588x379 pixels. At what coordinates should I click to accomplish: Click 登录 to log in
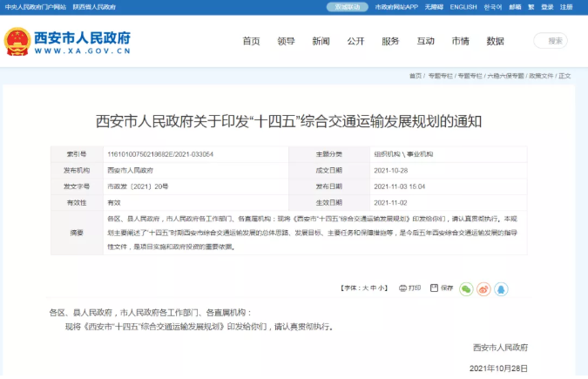pyautogui.click(x=547, y=7)
